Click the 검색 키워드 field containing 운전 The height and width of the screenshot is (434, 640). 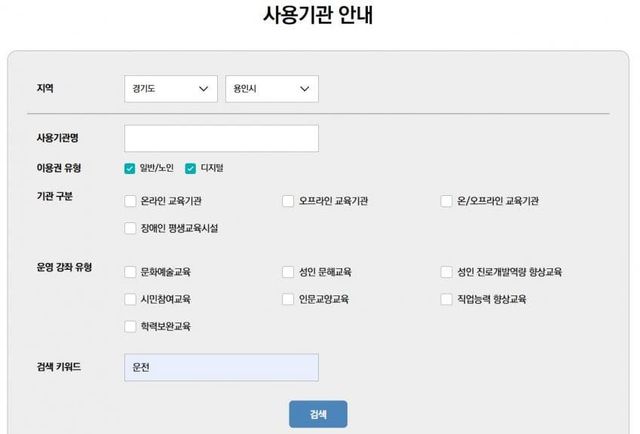point(221,367)
